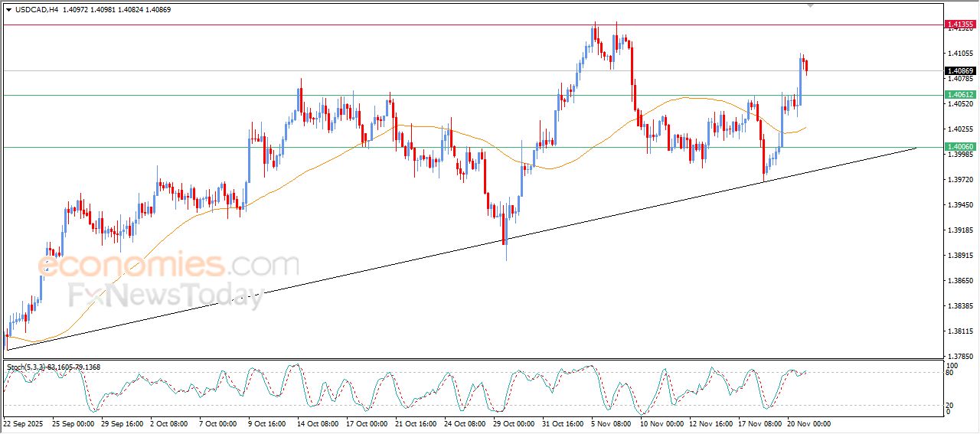Click the open value 1.40972 in header
Screen dimensions: 980x434
pyautogui.click(x=76, y=9)
